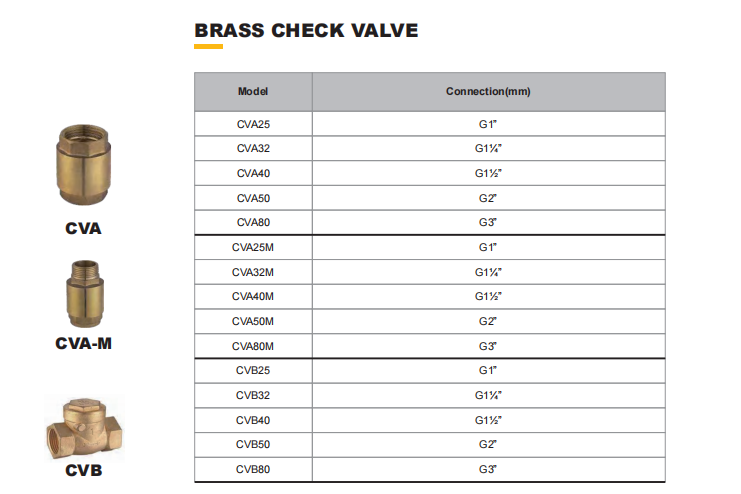Select the CVA40 model cell
The width and height of the screenshot is (741, 494).
(253, 173)
